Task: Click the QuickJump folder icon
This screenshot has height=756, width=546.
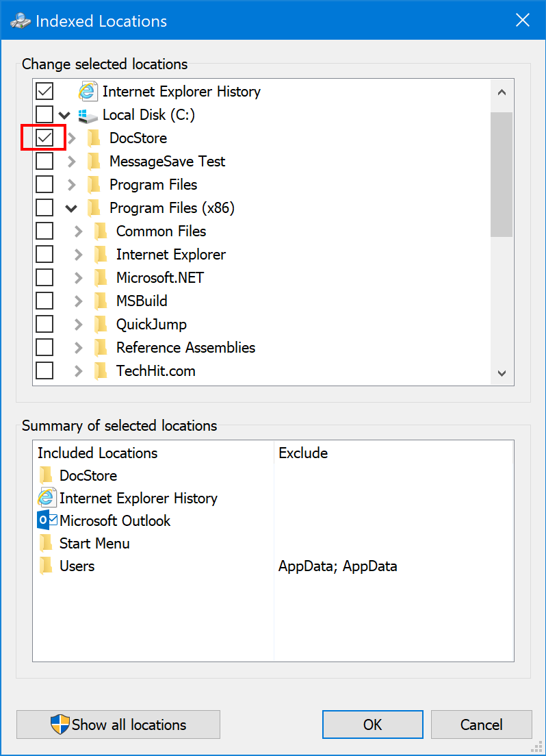Action: [x=100, y=325]
